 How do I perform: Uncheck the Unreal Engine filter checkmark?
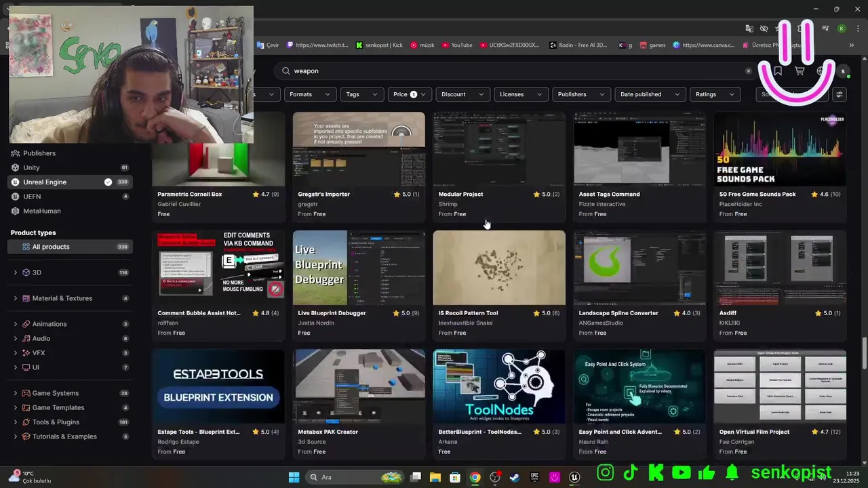point(108,182)
